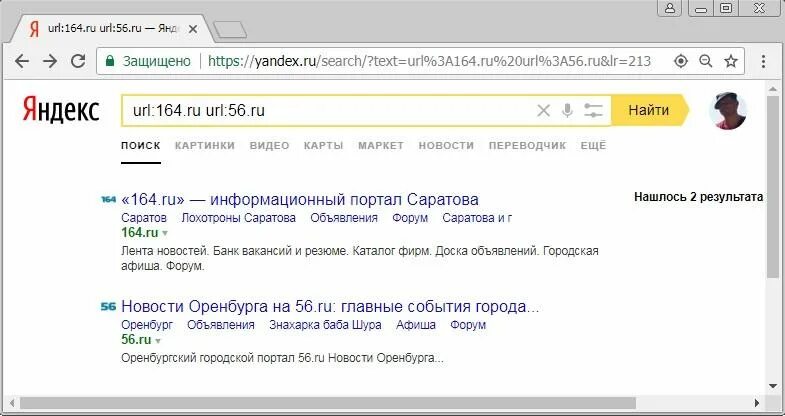The width and height of the screenshot is (785, 416).
Task: Click the 164 favicon next to first result
Action: pyautogui.click(x=108, y=199)
